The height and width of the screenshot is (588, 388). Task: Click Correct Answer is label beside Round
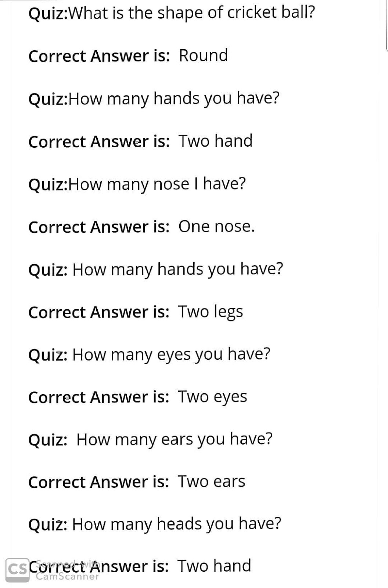click(99, 56)
